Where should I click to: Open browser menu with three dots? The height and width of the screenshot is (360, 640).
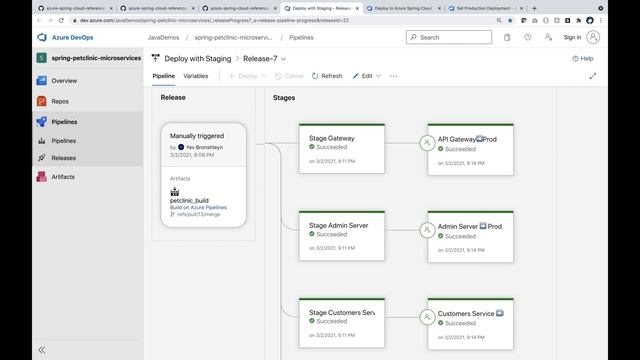[x=601, y=20]
